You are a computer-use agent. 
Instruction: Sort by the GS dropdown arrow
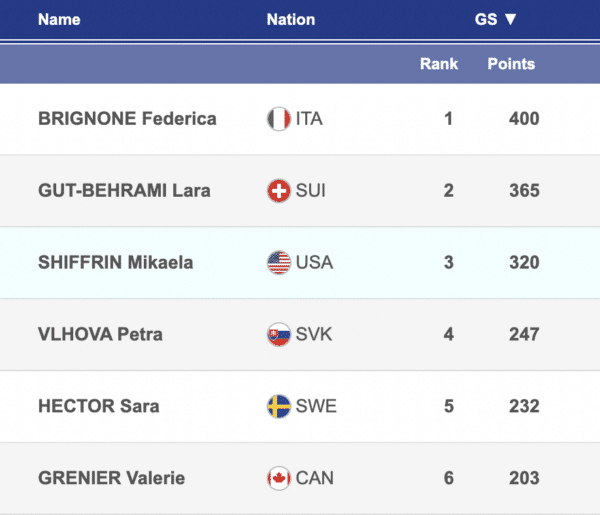tap(510, 19)
